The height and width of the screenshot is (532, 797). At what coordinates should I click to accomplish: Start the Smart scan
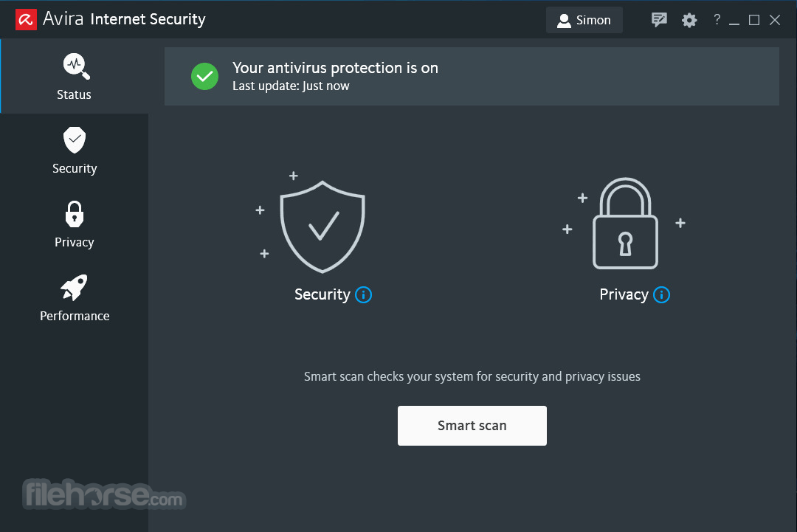[472, 426]
